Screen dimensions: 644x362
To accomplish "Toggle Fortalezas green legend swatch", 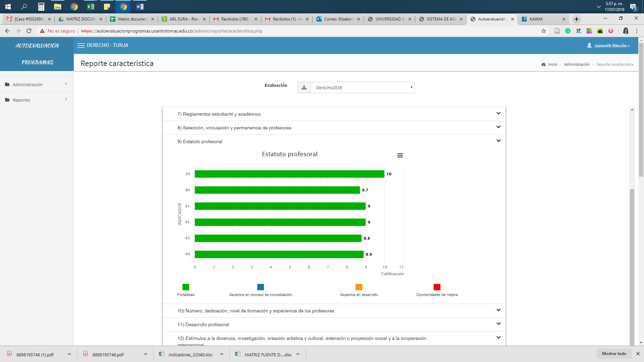I will click(x=185, y=287).
